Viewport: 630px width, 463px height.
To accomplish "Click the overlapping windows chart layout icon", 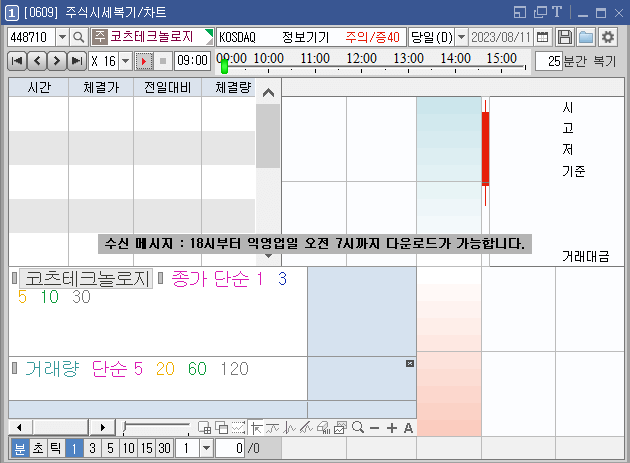I will (x=221, y=428).
